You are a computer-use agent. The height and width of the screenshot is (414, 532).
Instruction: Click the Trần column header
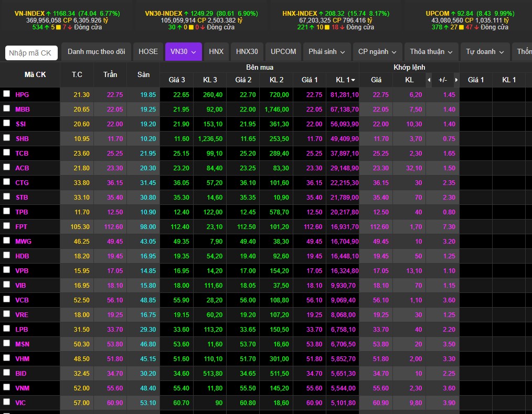point(110,74)
